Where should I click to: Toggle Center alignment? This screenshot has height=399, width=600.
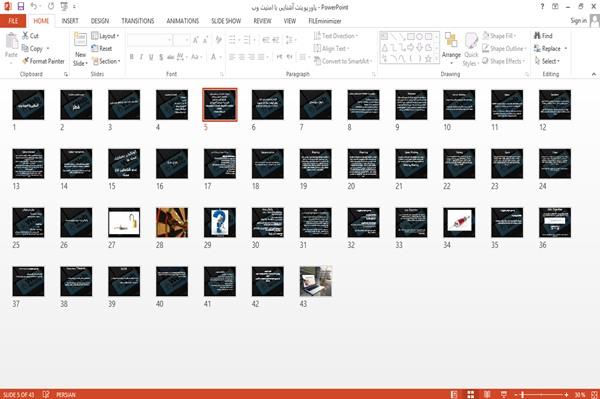(x=242, y=57)
